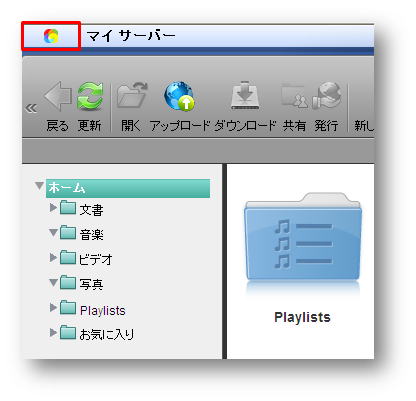Collapse the toolbar with the double chevron
The height and width of the screenshot is (401, 416).
click(31, 108)
